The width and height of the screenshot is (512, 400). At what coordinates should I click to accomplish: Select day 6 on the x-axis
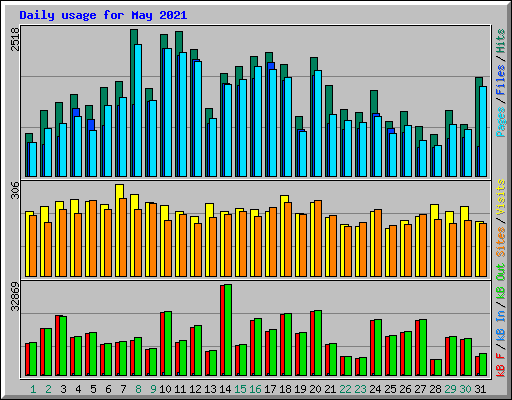tap(108, 389)
